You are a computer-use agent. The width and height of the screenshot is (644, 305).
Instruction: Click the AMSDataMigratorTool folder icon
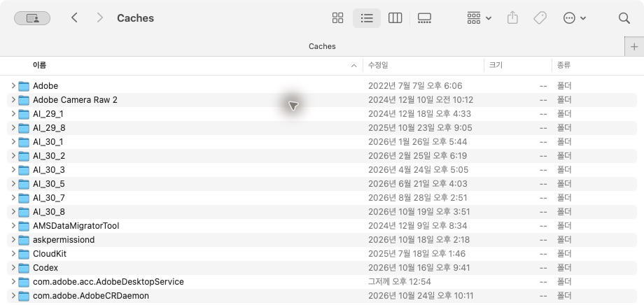[x=24, y=226]
